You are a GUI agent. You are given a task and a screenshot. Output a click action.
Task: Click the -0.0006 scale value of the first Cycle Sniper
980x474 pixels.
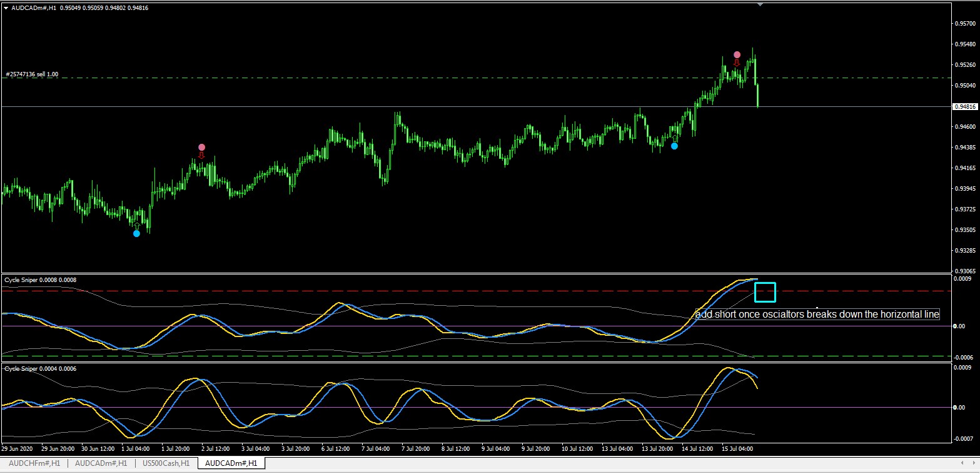[963, 358]
